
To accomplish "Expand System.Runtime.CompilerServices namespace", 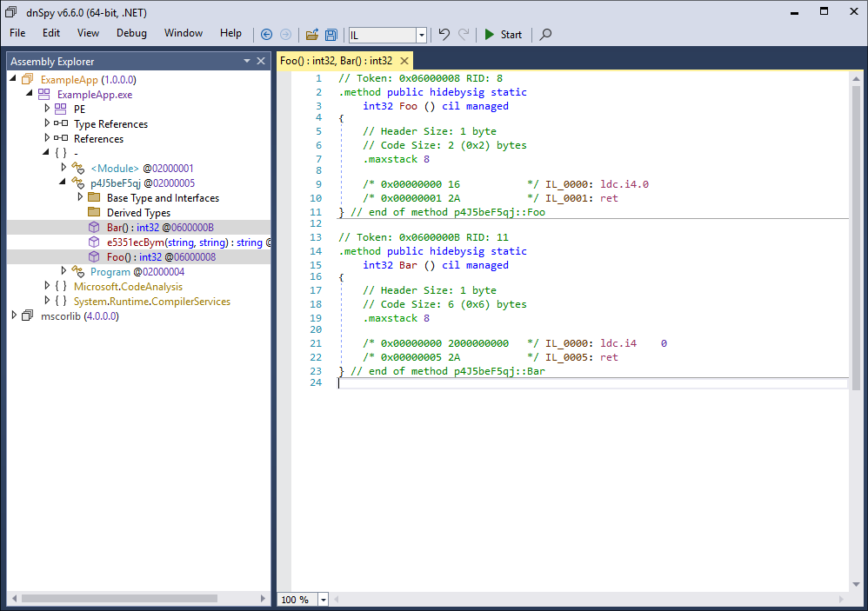I will tap(47, 300).
